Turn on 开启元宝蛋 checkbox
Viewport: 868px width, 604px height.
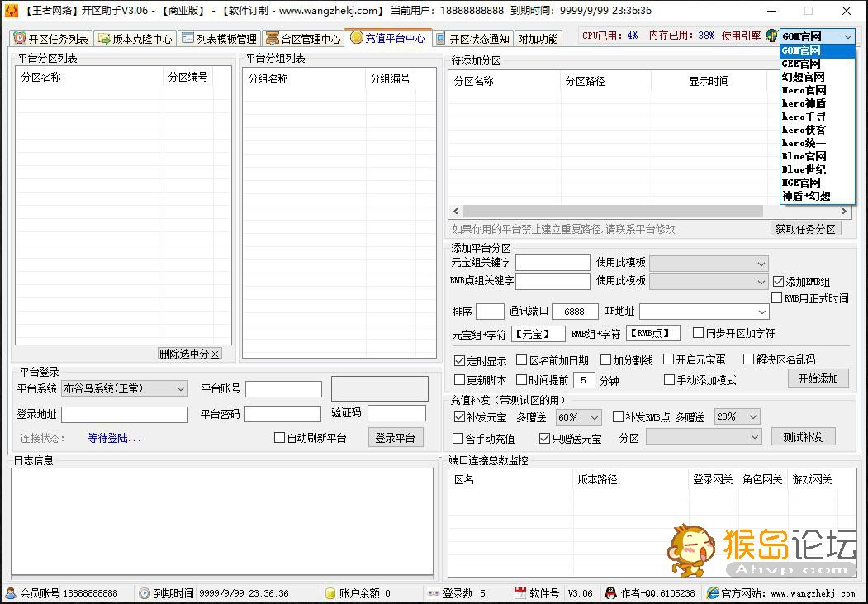(669, 360)
